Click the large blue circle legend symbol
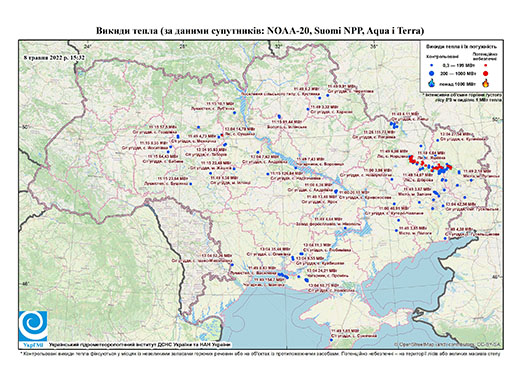The width and height of the screenshot is (520, 368). click(431, 73)
